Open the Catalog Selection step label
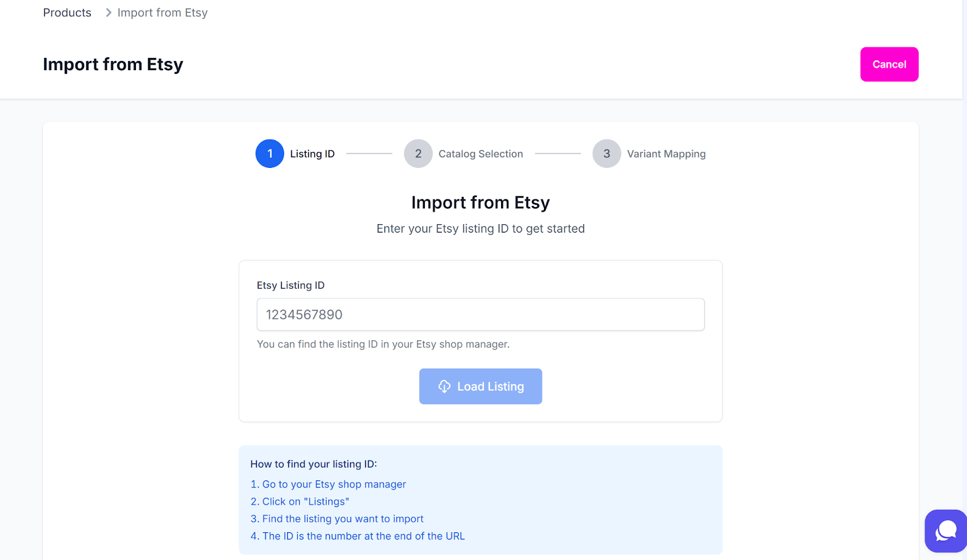The image size is (967, 560). point(480,154)
